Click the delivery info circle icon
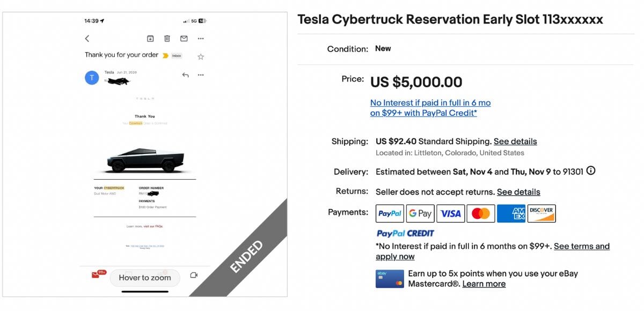 [x=591, y=171]
